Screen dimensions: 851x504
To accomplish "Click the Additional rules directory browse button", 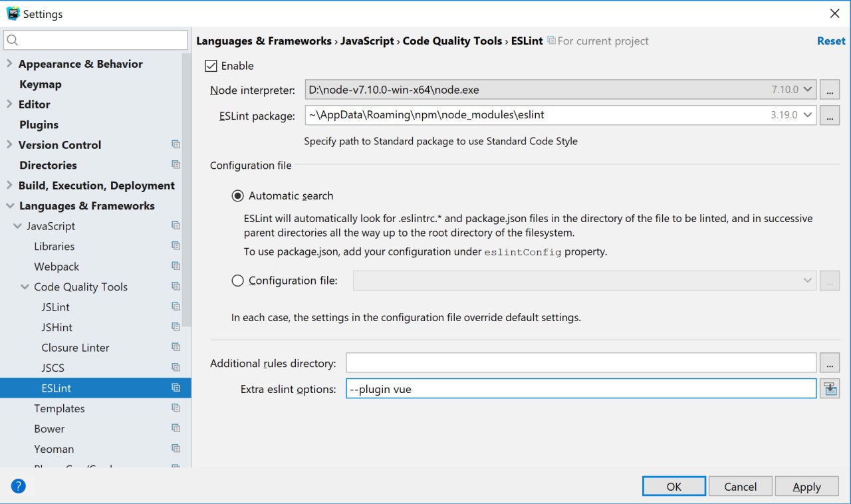I will pyautogui.click(x=830, y=363).
